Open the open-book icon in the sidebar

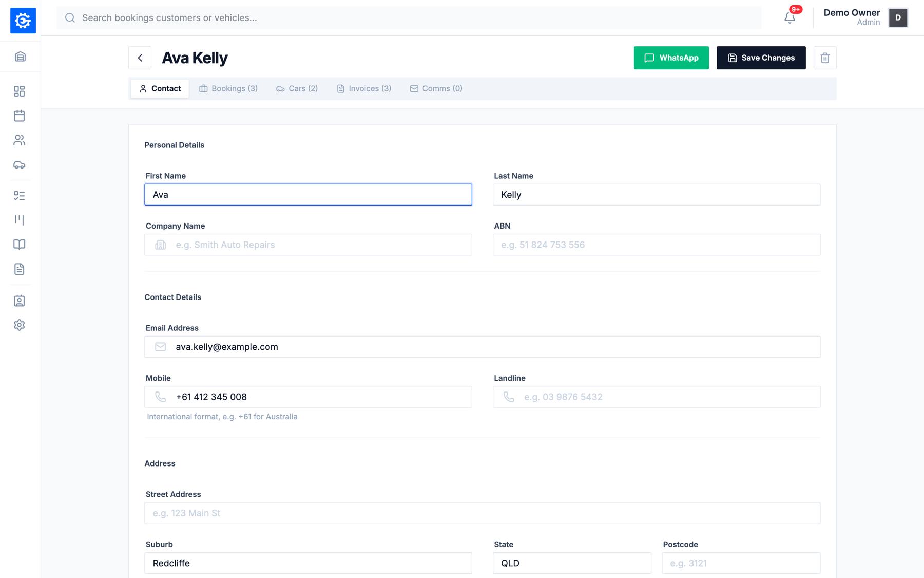point(20,245)
